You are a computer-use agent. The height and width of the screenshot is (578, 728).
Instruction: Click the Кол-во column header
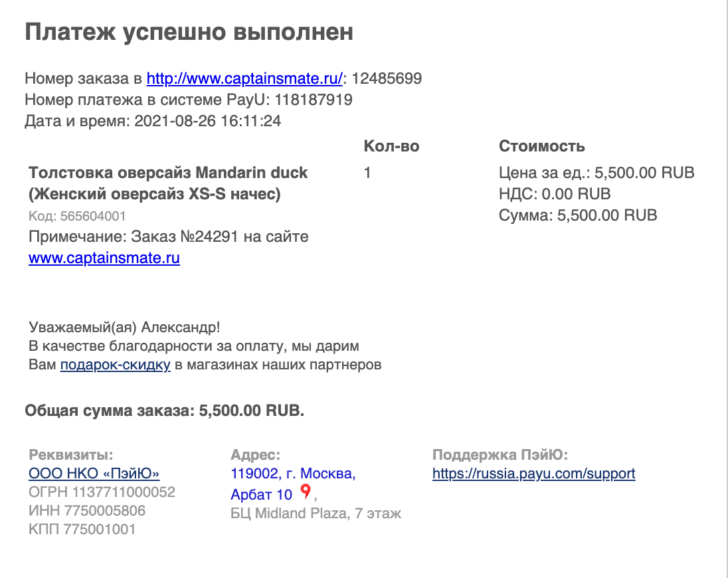391,145
